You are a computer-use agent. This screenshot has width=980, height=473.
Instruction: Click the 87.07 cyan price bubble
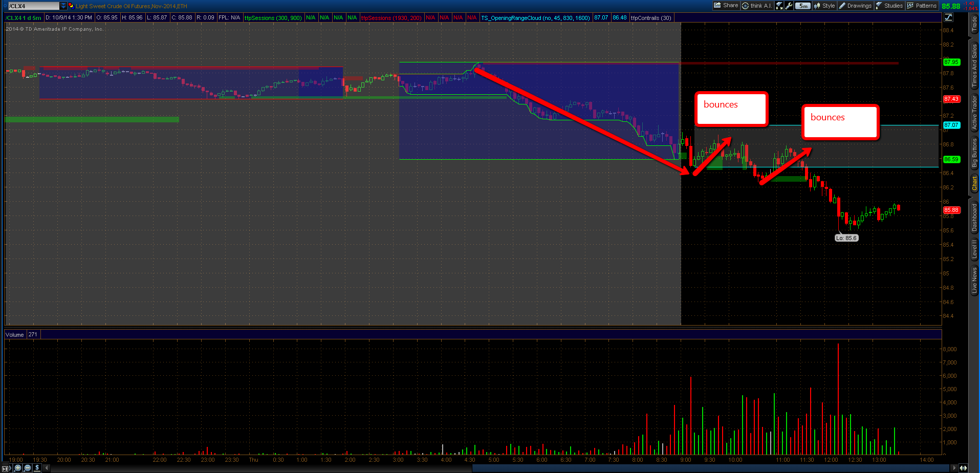[951, 125]
